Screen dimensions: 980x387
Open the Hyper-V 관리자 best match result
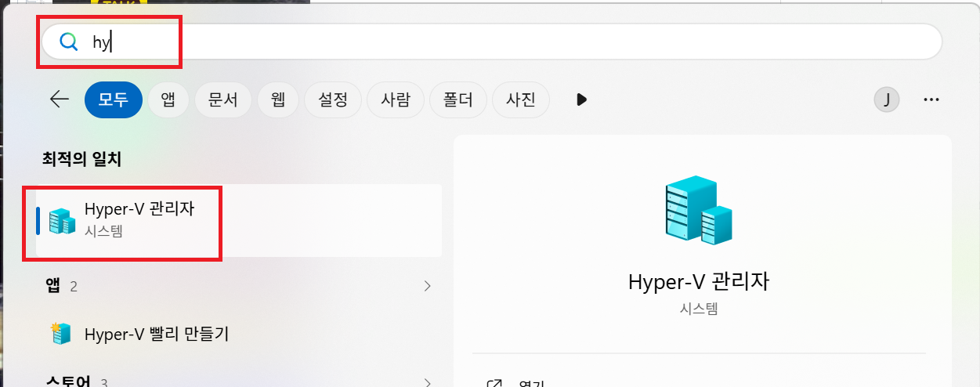[238, 221]
